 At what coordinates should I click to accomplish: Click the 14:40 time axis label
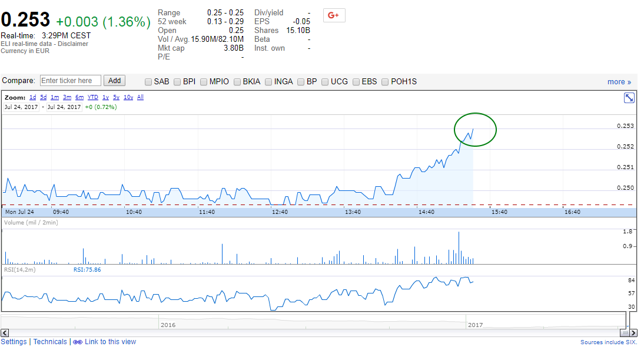click(x=426, y=212)
